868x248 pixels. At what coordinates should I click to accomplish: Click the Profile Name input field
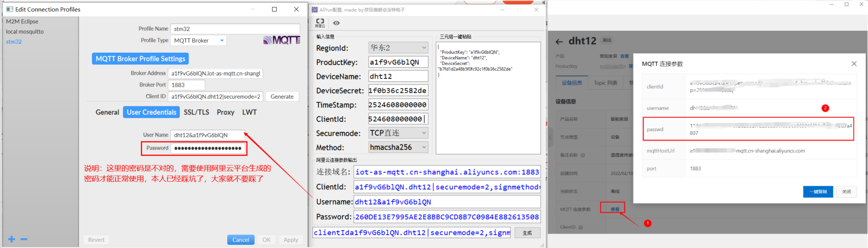tap(235, 29)
